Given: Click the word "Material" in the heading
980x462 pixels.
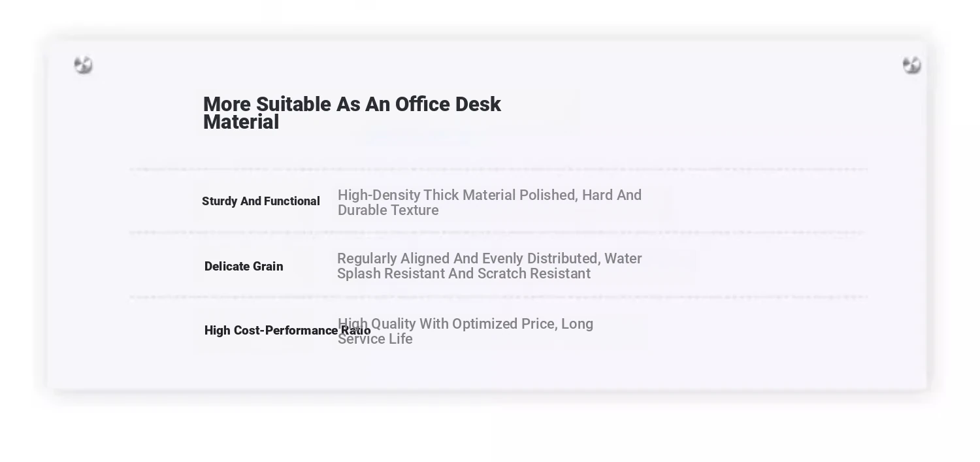Looking at the screenshot, I should coord(241,122).
